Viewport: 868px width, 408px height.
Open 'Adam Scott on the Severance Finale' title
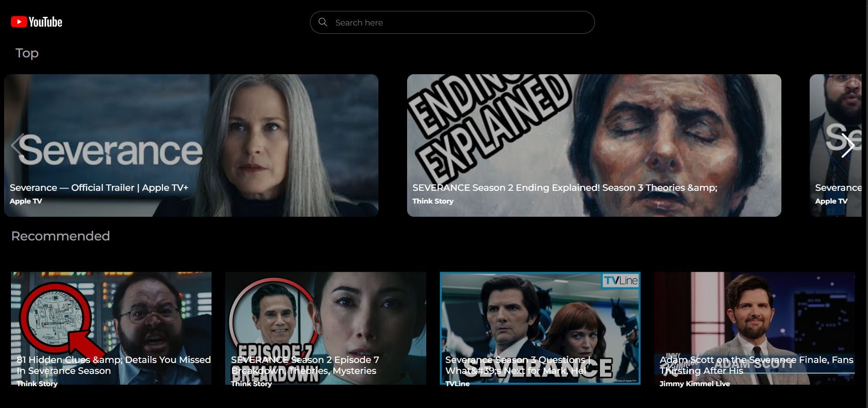click(756, 365)
